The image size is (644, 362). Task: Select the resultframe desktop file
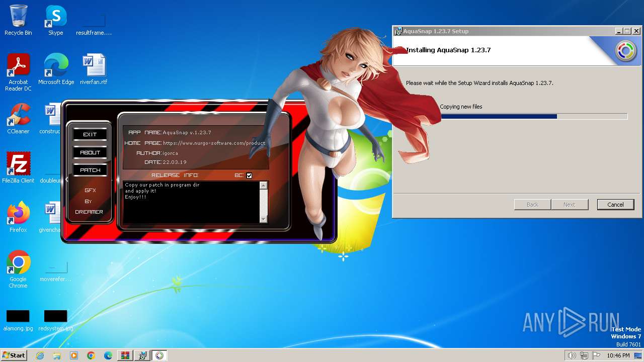(94, 24)
